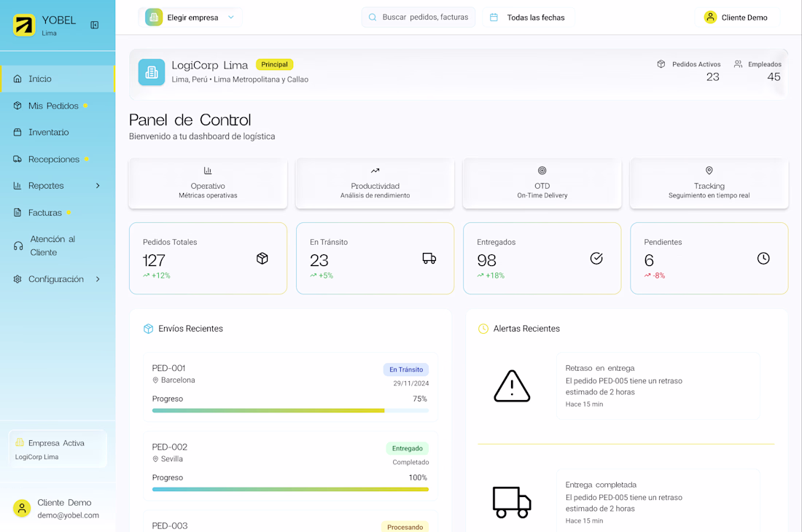Image resolution: width=802 pixels, height=532 pixels.
Task: Click the Procesando status badge on PED-003
Action: [405, 526]
